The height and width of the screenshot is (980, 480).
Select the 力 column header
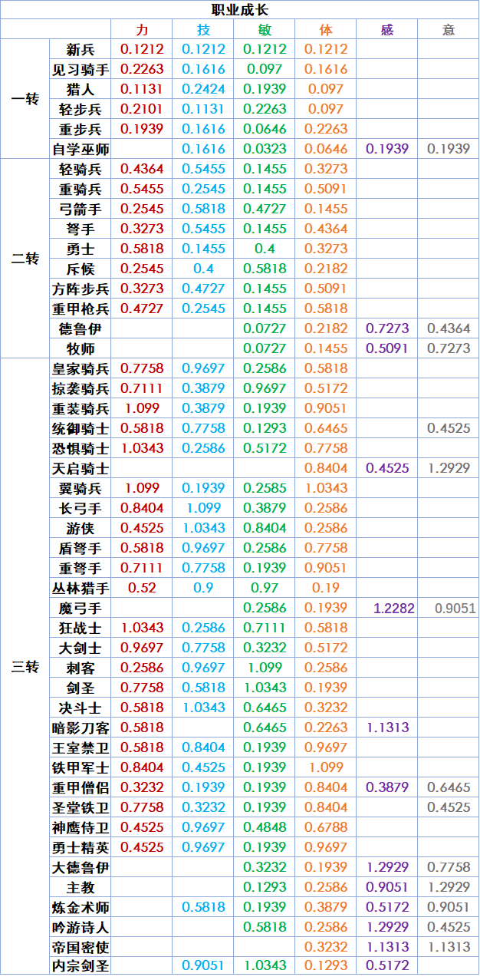tap(142, 30)
